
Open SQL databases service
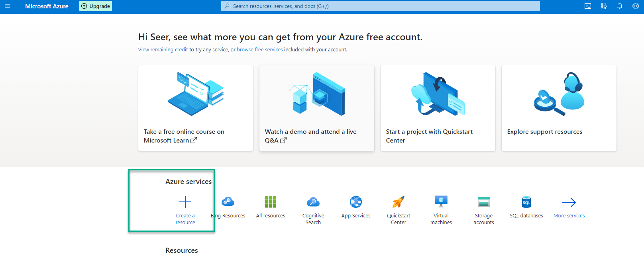[x=526, y=202]
